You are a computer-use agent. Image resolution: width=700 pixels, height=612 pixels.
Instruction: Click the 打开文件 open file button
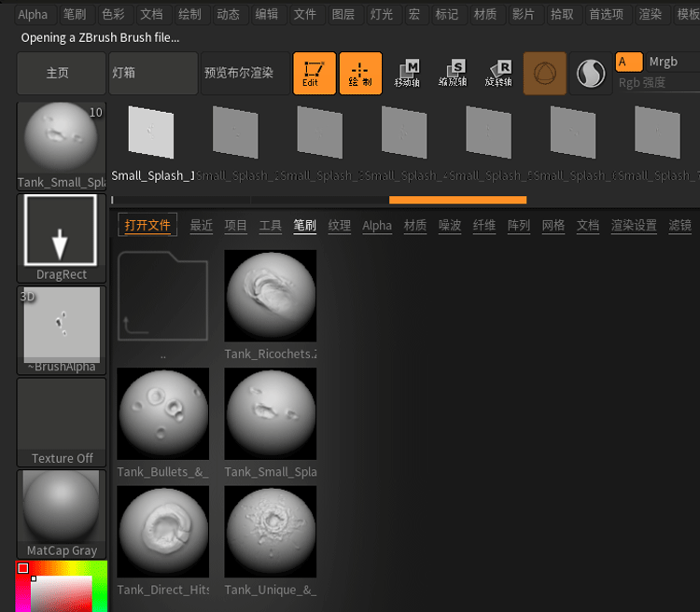tap(147, 225)
